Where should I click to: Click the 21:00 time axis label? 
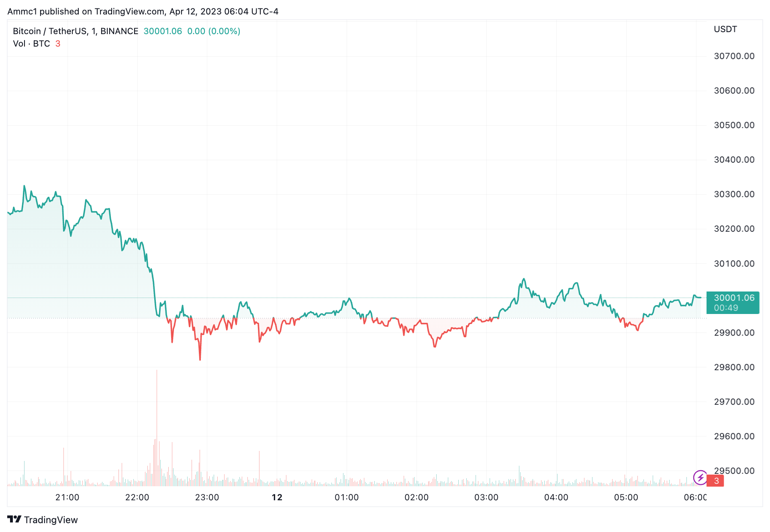(67, 497)
